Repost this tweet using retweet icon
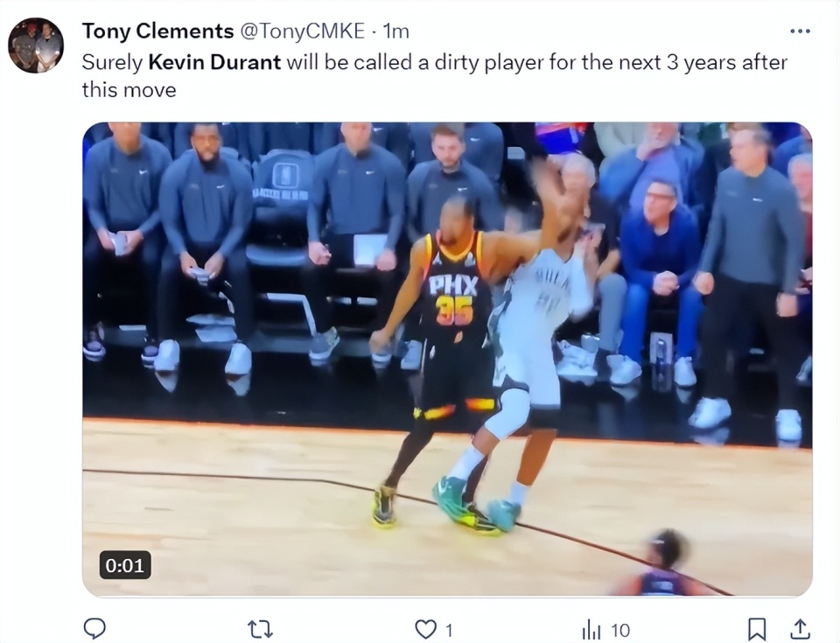 tap(260, 629)
